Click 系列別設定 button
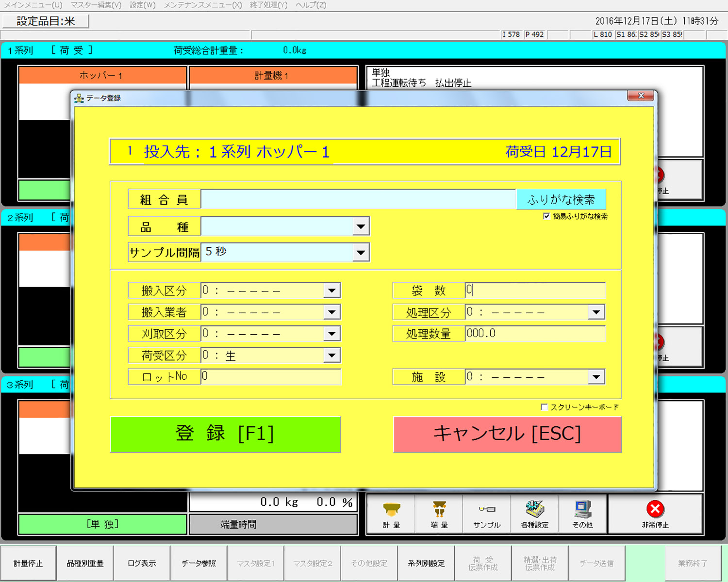This screenshot has width=728, height=582. [x=426, y=563]
